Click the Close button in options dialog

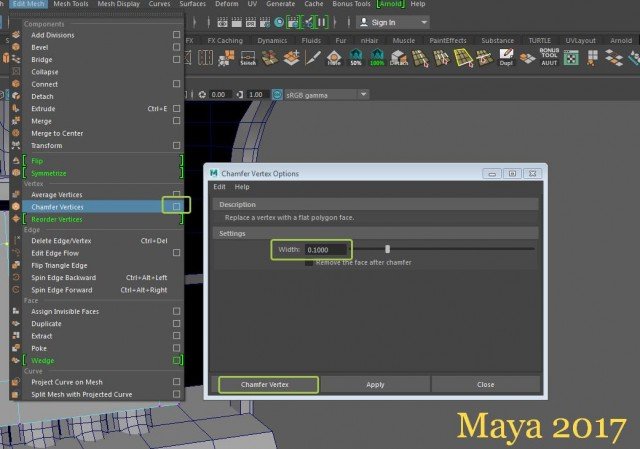pos(485,385)
